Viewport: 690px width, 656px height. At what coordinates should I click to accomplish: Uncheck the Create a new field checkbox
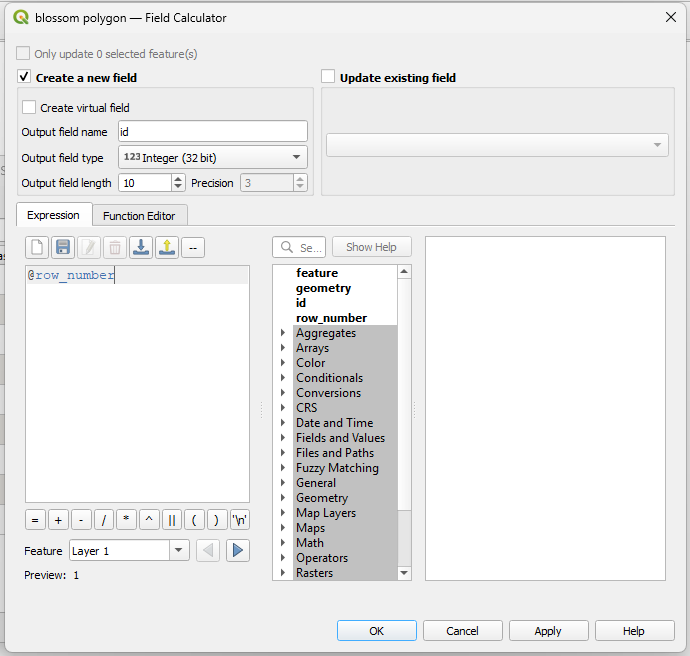25,77
